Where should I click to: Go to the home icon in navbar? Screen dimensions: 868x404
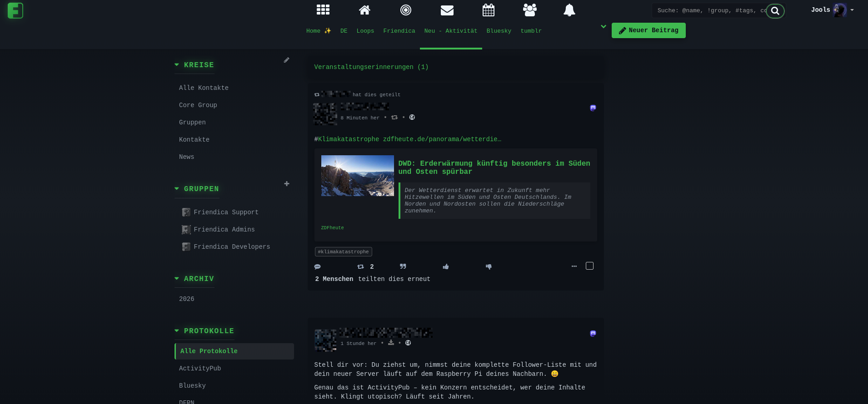coord(364,10)
